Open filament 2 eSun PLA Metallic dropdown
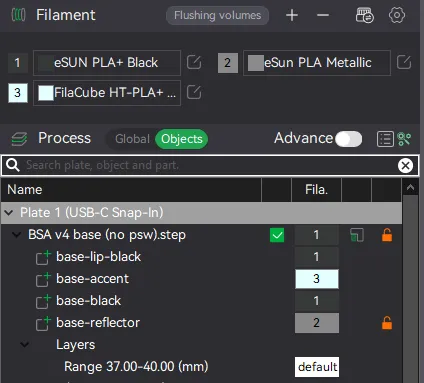Viewport: 424px width, 383px height. click(317, 63)
